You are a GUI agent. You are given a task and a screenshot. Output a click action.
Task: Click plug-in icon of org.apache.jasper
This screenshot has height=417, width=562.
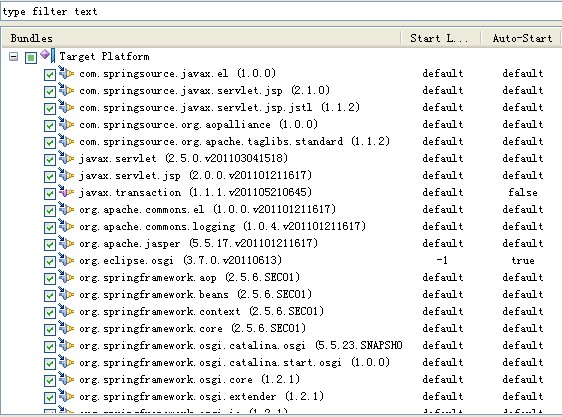coord(66,243)
